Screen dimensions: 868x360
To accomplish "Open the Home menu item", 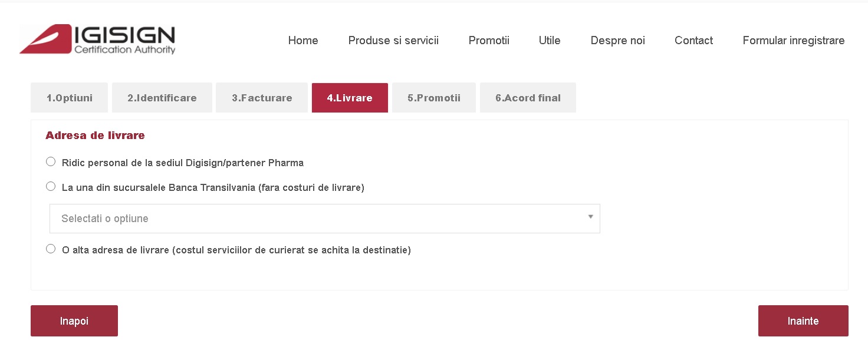I will (x=303, y=41).
